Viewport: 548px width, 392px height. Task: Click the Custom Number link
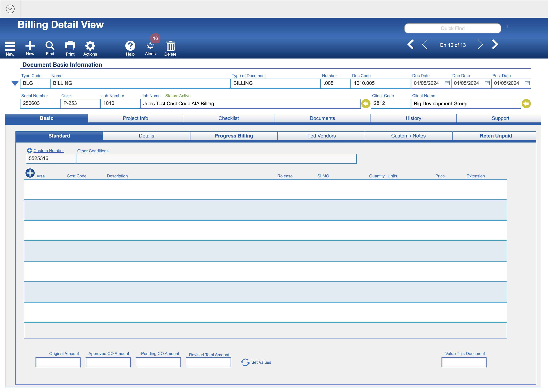[48, 151]
